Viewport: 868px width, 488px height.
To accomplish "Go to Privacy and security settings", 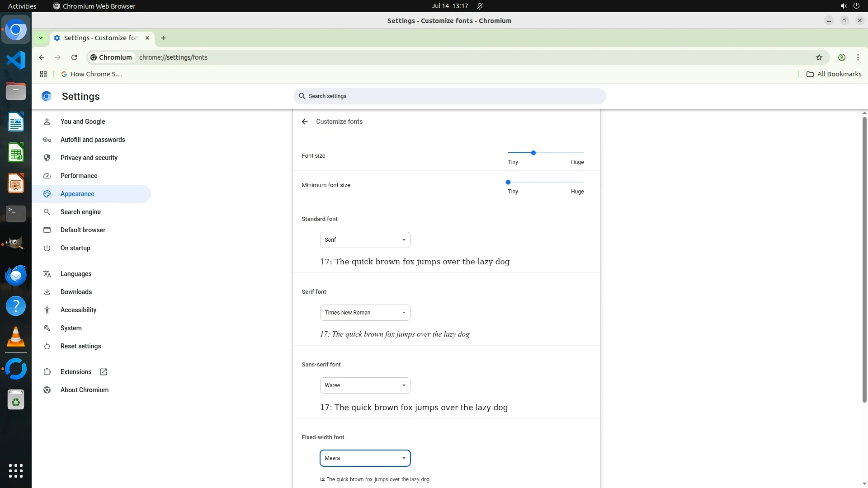I will 89,158.
